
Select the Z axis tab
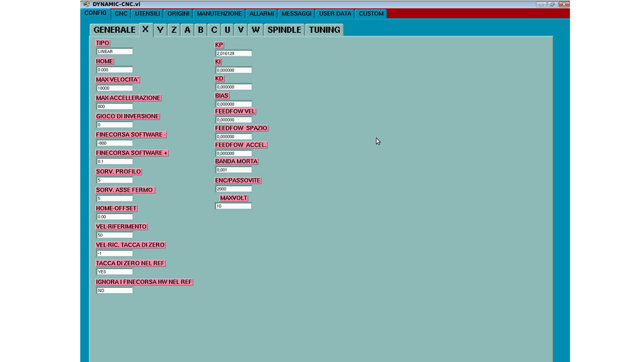[174, 30]
